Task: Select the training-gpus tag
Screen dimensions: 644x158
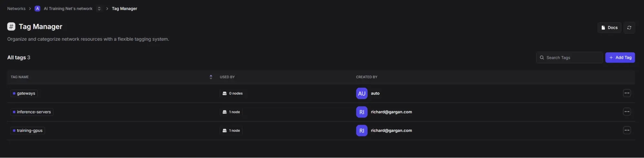Action: tap(28, 131)
